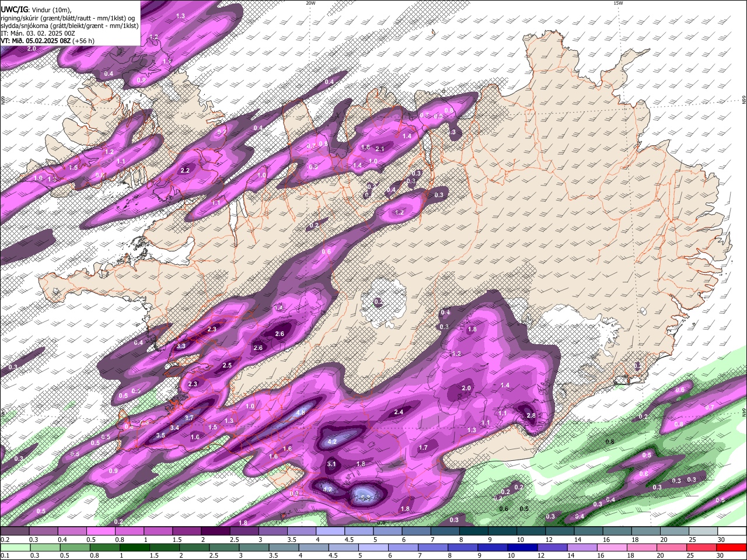Click the slydda/snjókoma legend description line
Image resolution: width=747 pixels, height=560 pixels.
pyautogui.click(x=69, y=26)
